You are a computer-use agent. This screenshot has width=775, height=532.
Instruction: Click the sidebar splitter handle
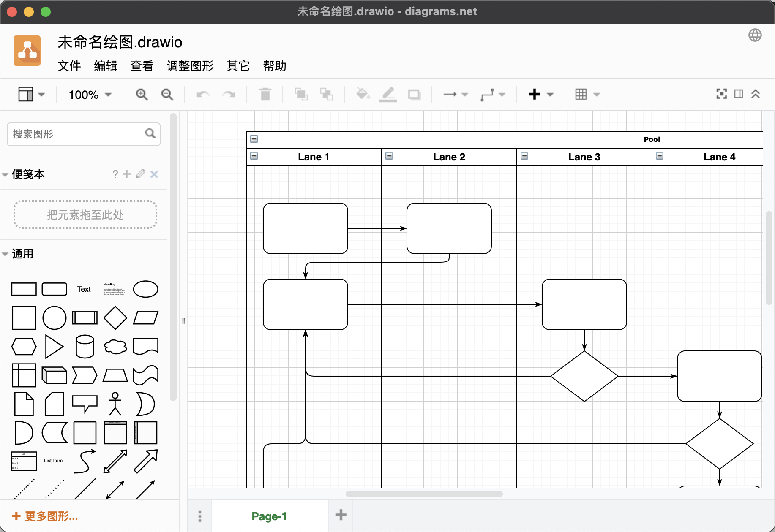click(x=183, y=321)
